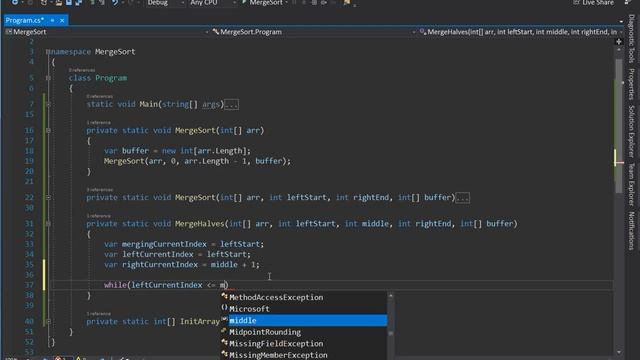
Task: Click the Undo toolbar icon
Action: [x=115, y=2]
